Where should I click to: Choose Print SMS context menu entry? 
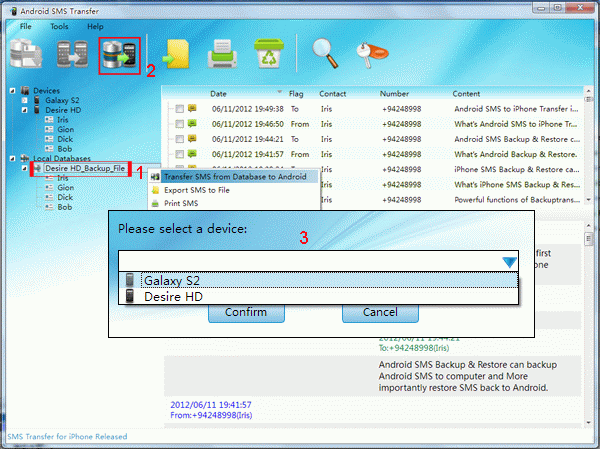pos(233,203)
